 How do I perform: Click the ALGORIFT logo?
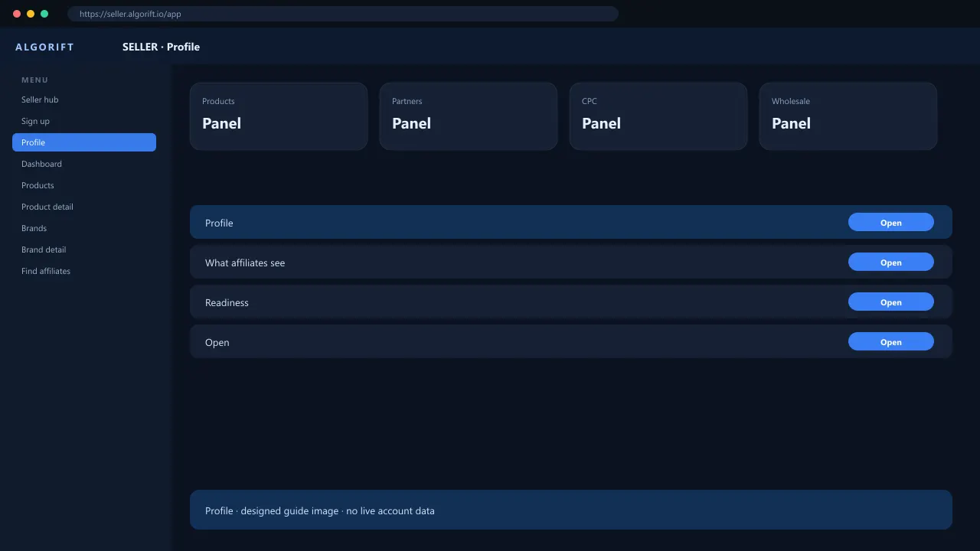click(44, 47)
